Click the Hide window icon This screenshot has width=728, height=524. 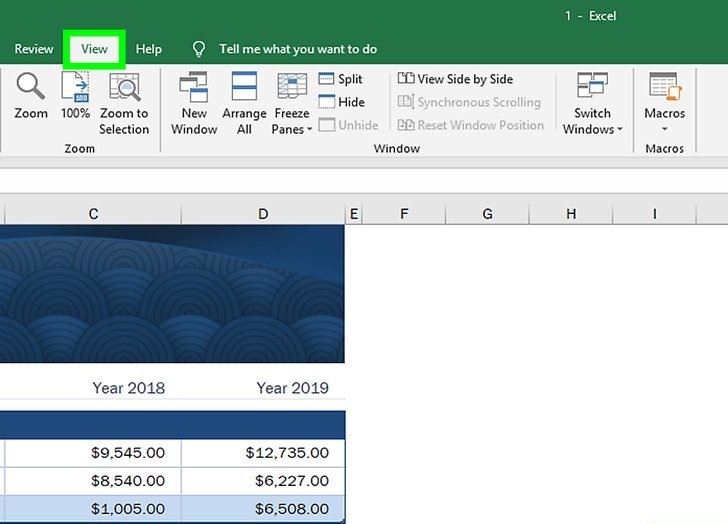click(327, 102)
